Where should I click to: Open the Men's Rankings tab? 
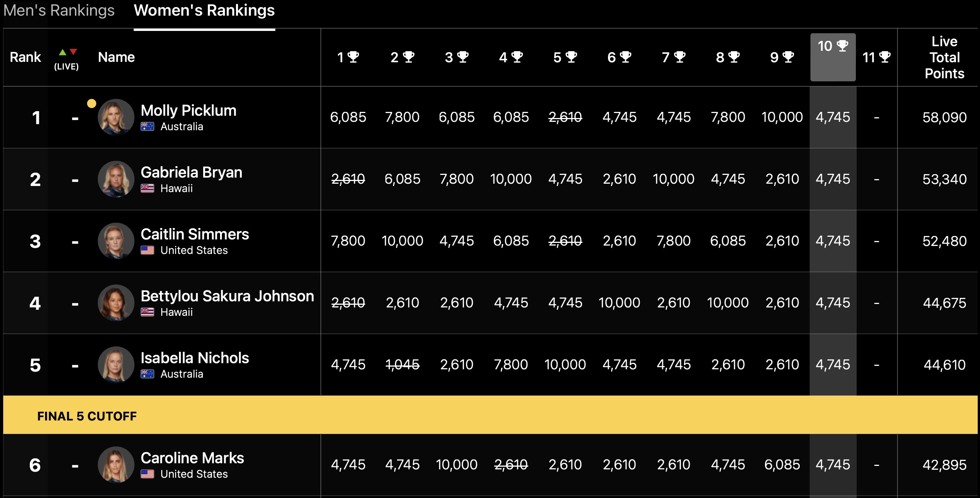[59, 11]
